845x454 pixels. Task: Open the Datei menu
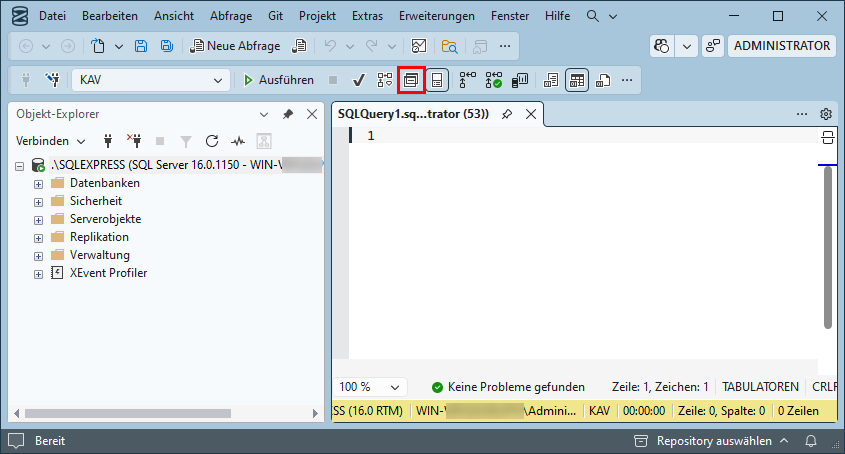click(52, 16)
